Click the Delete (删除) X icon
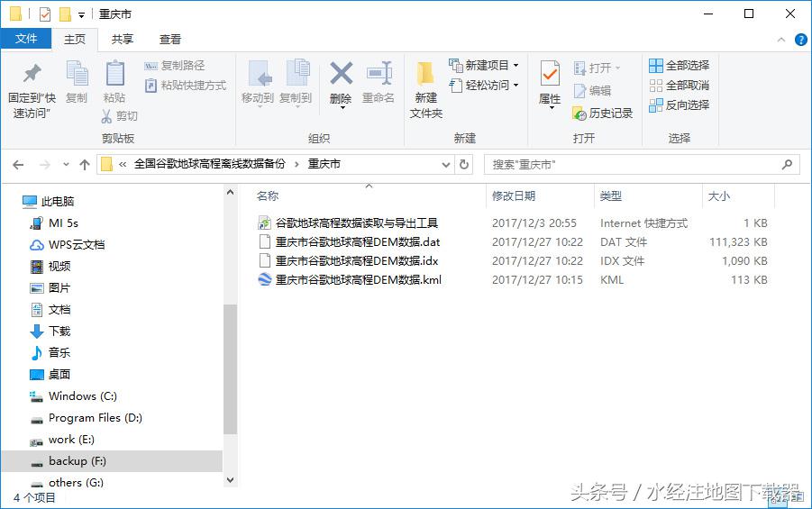 tap(342, 74)
